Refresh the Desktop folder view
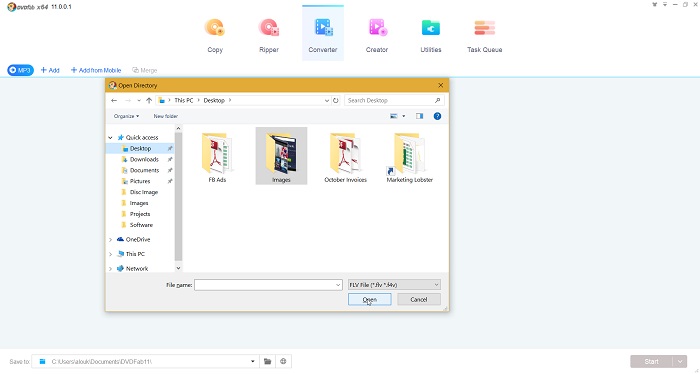The height and width of the screenshot is (374, 700). click(x=336, y=100)
